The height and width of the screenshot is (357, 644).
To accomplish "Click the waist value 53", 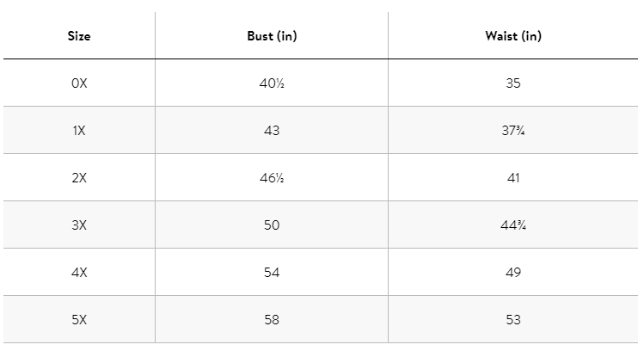I will (x=513, y=320).
